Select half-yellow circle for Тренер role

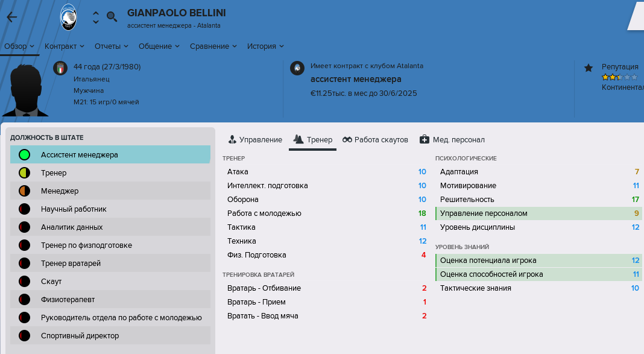coord(24,173)
